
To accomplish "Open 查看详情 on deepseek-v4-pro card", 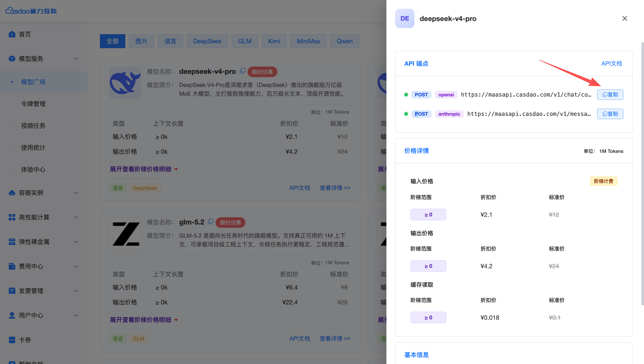I will coord(335,188).
